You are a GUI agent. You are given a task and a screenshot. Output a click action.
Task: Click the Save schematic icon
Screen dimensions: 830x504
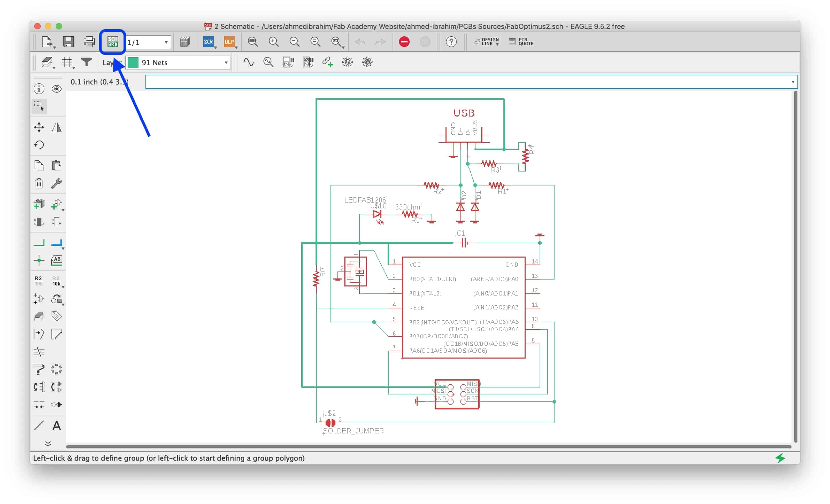coord(68,42)
